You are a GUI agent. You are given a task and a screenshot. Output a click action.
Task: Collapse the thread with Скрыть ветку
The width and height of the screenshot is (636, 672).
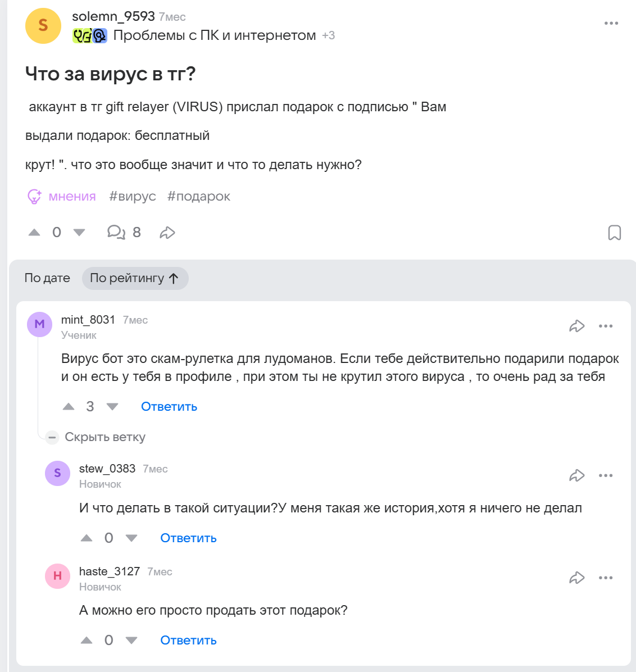(x=97, y=437)
